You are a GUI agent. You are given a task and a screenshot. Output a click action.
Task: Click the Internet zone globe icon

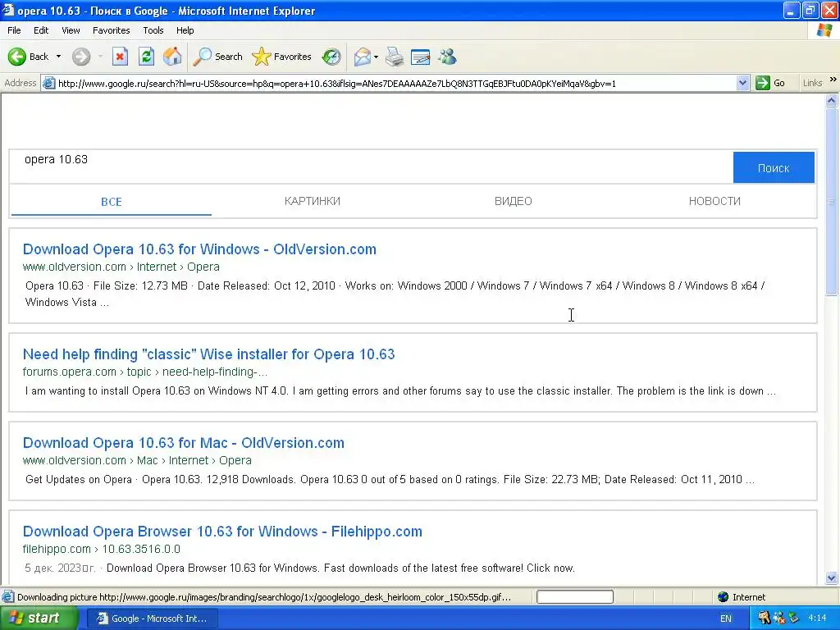tap(724, 597)
